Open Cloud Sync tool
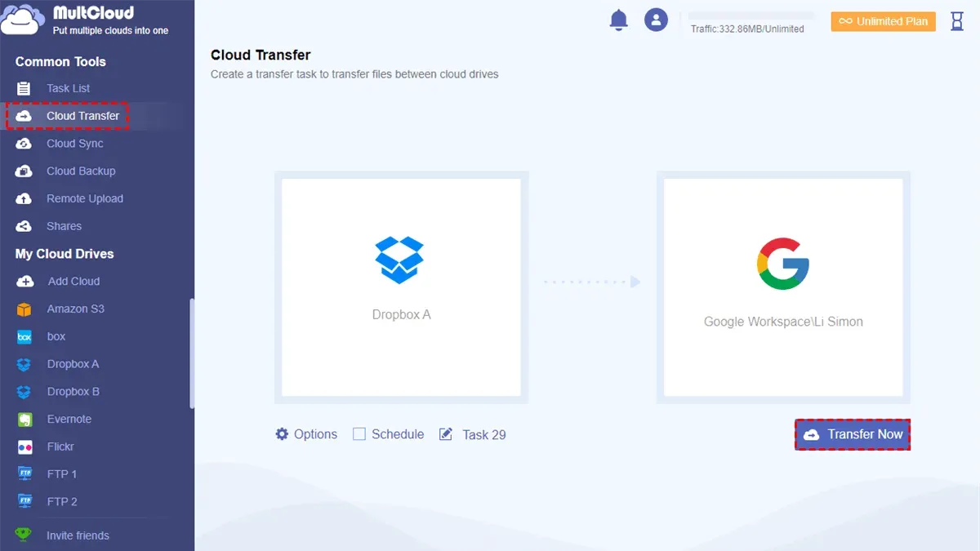 (x=75, y=144)
